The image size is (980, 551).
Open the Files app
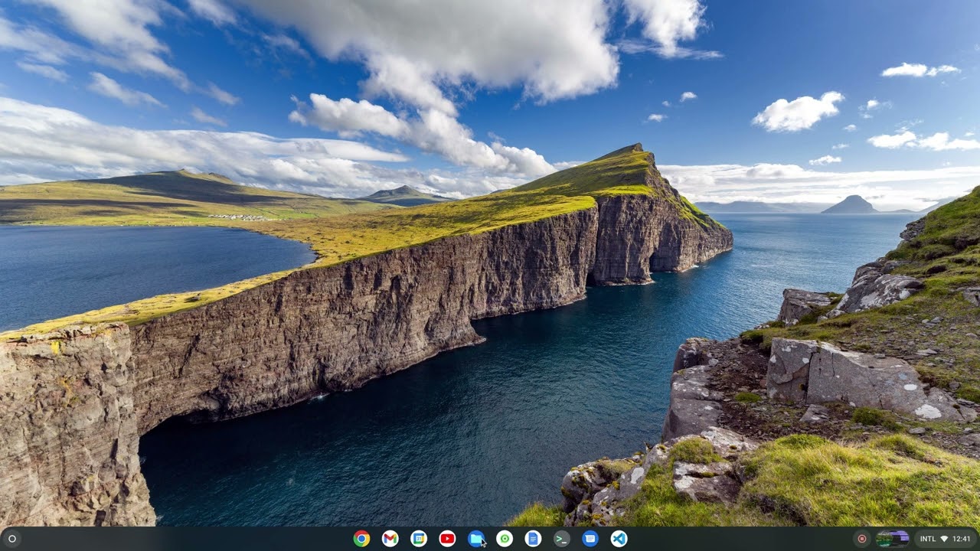pyautogui.click(x=475, y=539)
